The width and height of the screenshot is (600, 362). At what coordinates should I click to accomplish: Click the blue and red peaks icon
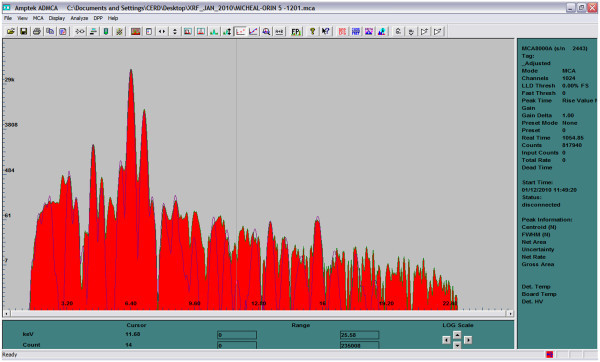coord(382,31)
